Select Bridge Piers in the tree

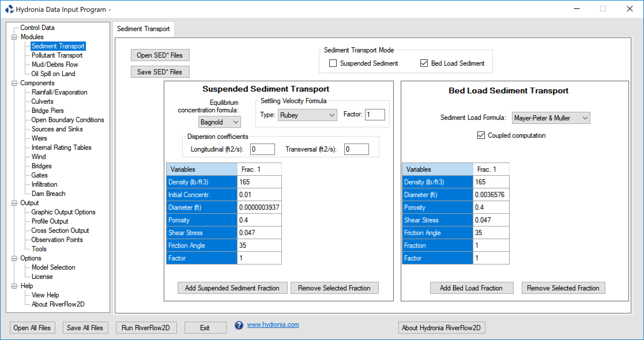48,111
